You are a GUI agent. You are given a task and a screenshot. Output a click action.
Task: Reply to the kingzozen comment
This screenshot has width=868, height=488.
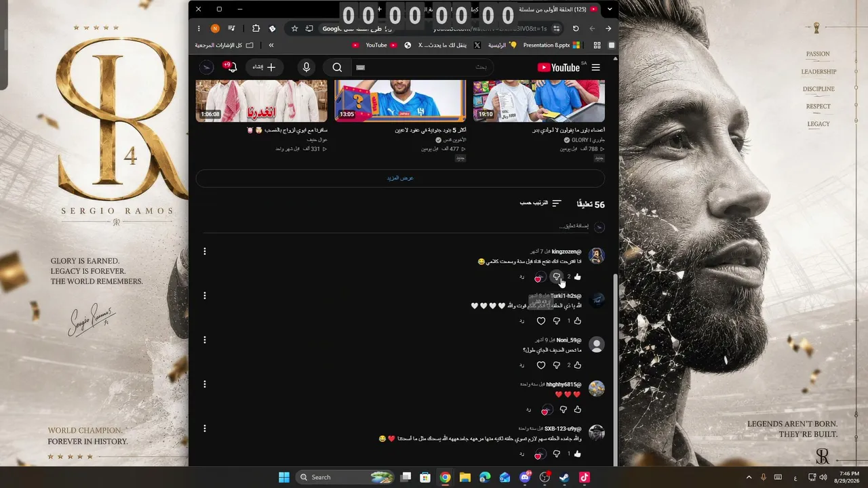pyautogui.click(x=522, y=277)
